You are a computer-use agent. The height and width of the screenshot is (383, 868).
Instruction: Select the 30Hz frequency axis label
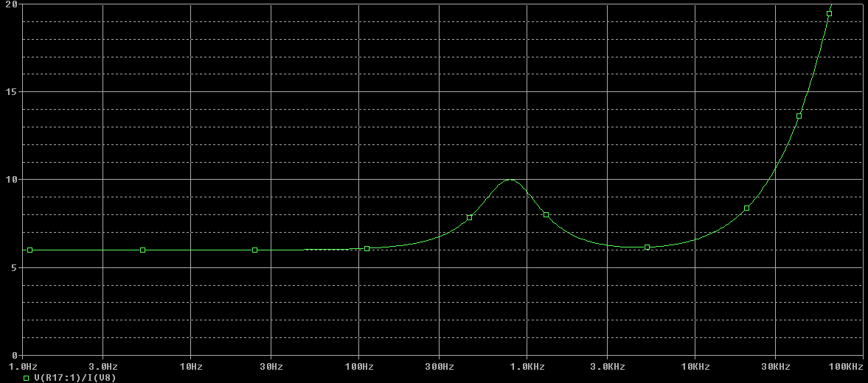(271, 366)
